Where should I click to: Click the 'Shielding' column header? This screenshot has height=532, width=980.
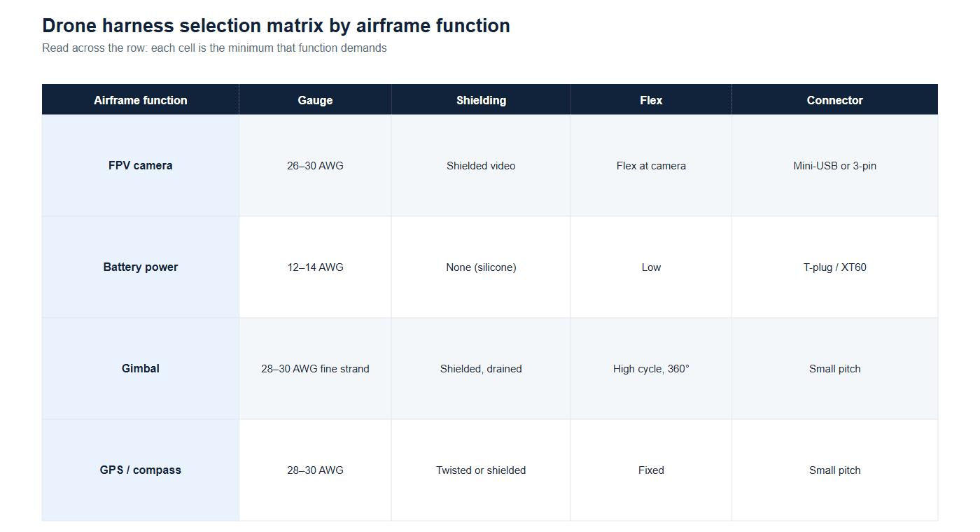point(481,99)
